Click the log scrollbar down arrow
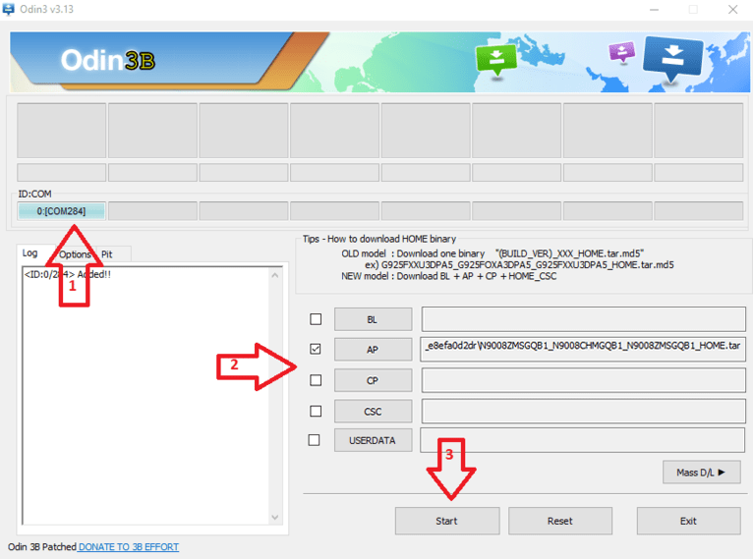This screenshot has width=754, height=560. click(275, 518)
